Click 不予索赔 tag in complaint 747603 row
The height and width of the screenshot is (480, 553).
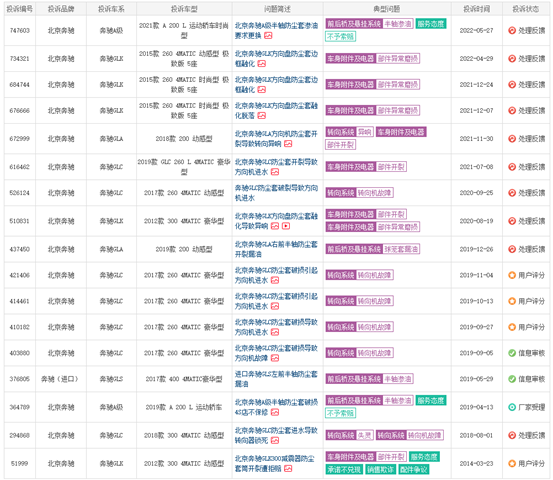pyautogui.click(x=340, y=36)
